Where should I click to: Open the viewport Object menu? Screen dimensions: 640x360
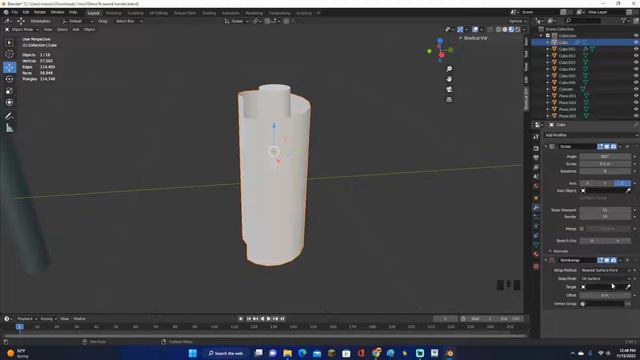pyautogui.click(x=89, y=29)
